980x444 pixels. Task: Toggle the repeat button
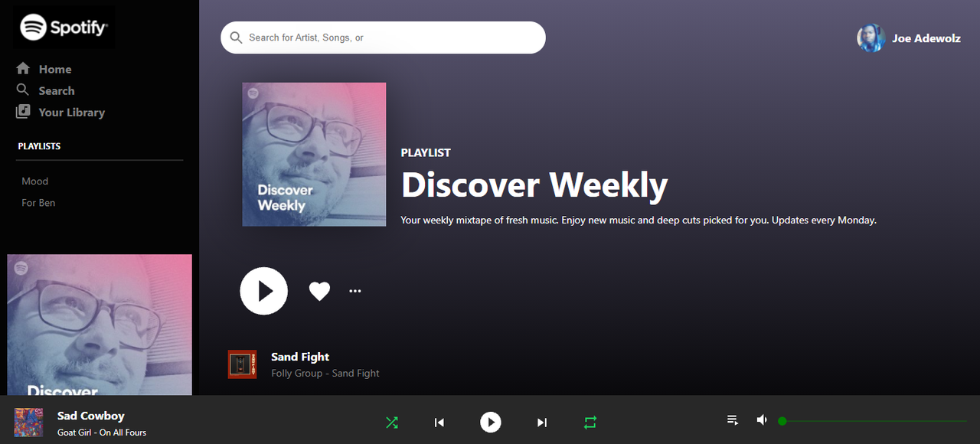590,423
